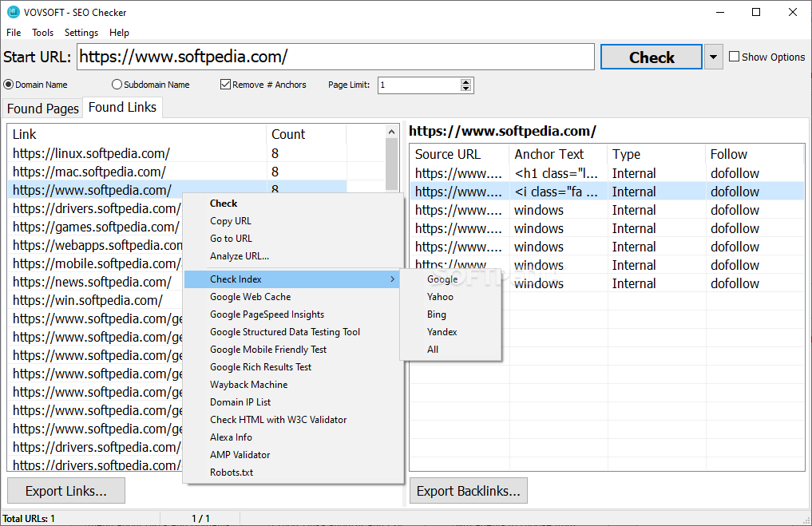Choose Domain IP List entry
812x526 pixels.
pos(293,402)
